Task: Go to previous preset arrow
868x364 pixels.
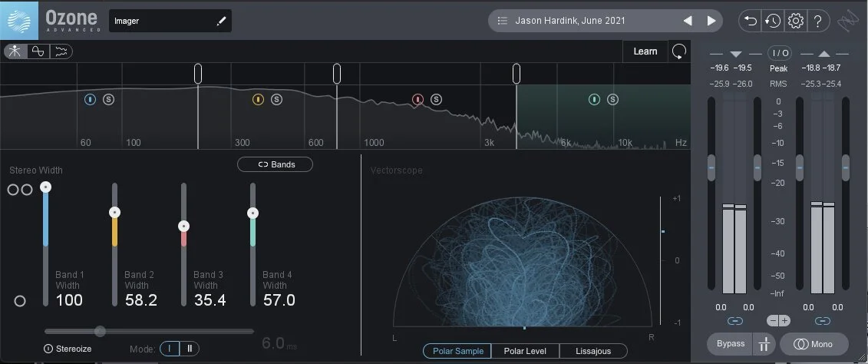Action: 688,21
